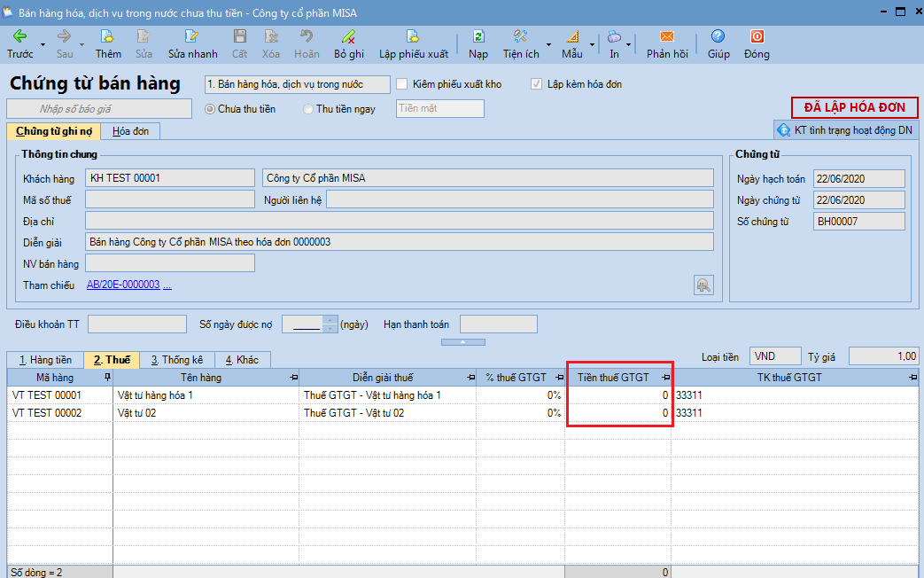The height and width of the screenshot is (578, 924).
Task: Expand the Mẫu dropdown arrow
Action: point(592,45)
